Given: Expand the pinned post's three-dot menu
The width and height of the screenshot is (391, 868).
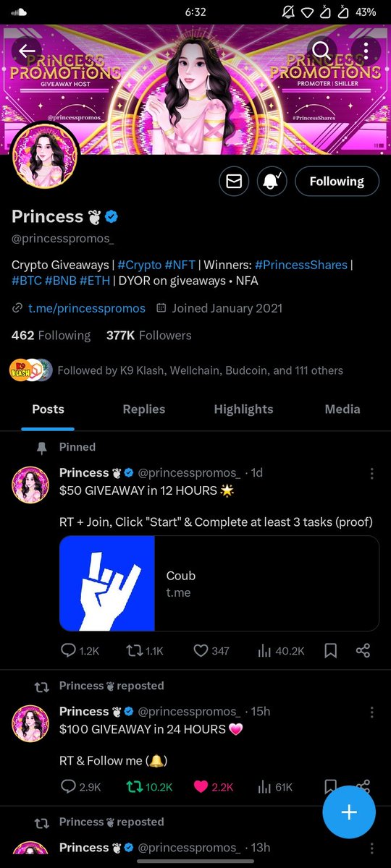Looking at the screenshot, I should [x=372, y=473].
